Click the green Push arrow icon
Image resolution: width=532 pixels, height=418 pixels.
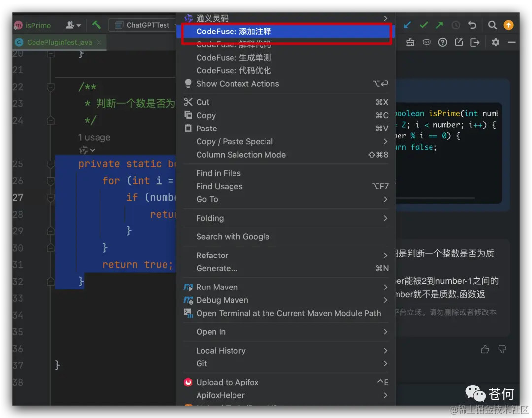click(439, 25)
